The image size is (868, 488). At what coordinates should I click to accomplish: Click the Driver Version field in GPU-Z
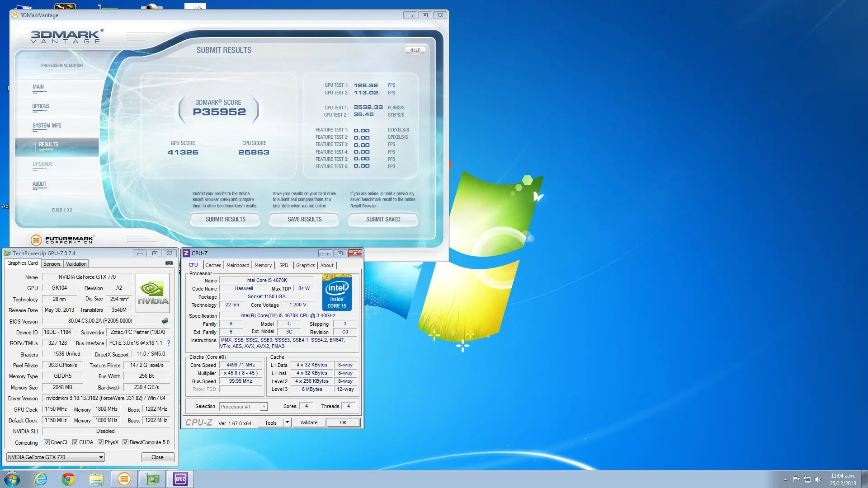(x=106, y=398)
